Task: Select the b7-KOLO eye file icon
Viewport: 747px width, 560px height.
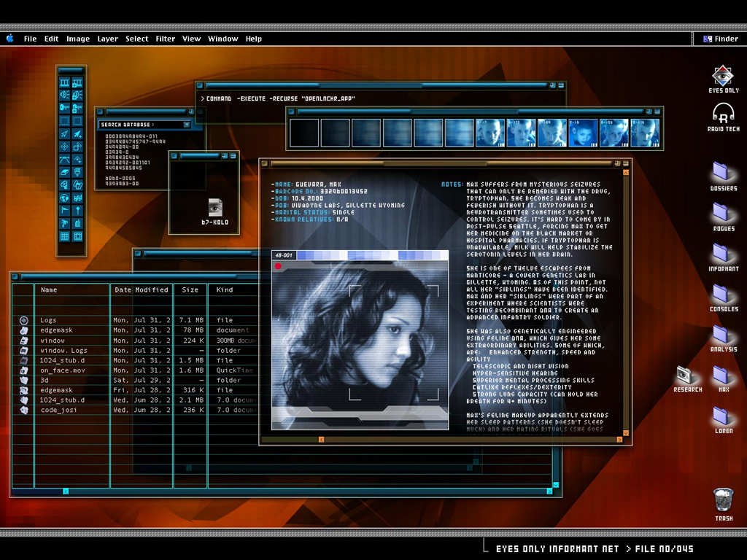Action: coord(215,207)
